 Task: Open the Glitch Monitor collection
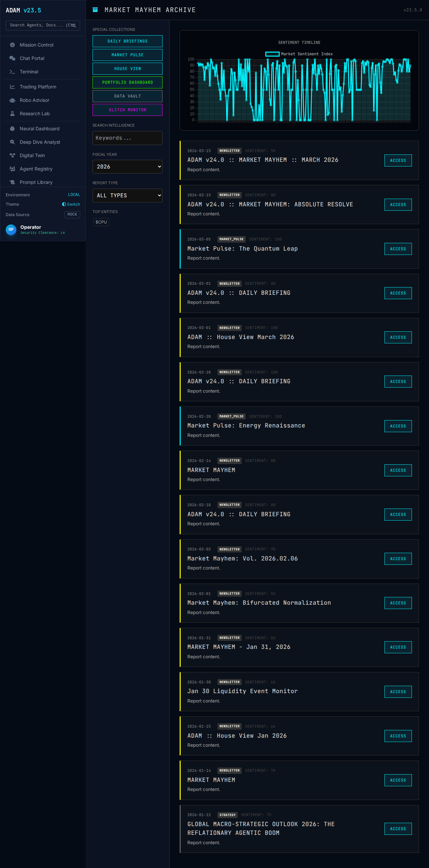(x=127, y=110)
